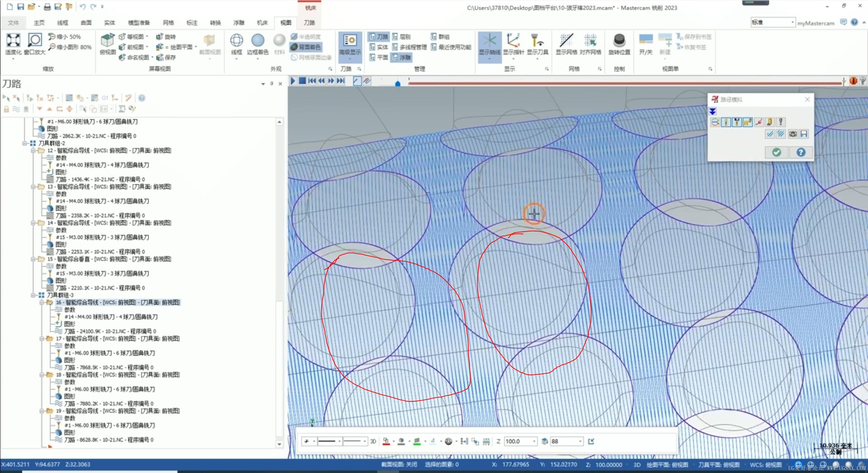
Task: Step backplot backward
Action: coord(322,81)
